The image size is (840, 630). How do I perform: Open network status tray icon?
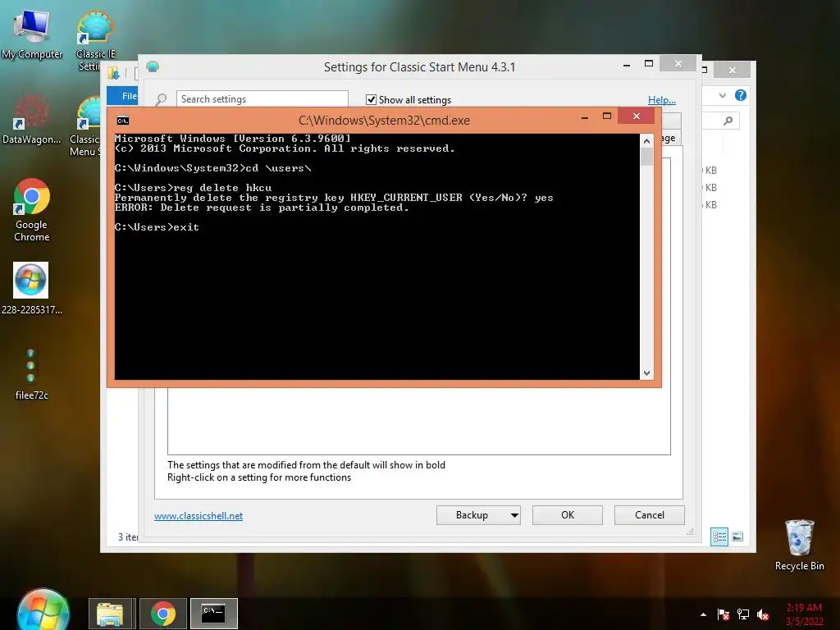click(743, 614)
